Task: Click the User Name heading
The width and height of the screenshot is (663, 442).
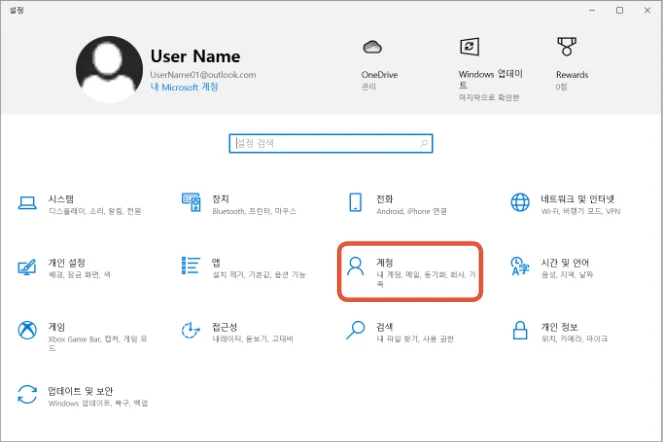Action: click(x=195, y=56)
